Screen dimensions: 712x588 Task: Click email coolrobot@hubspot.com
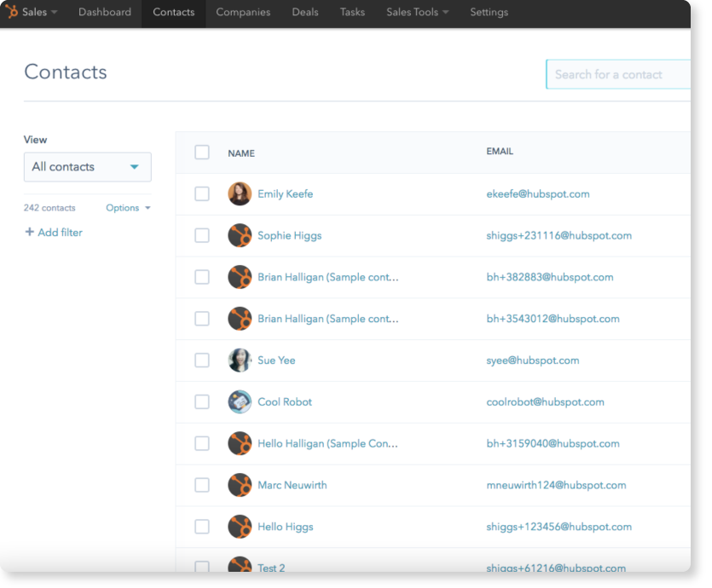click(546, 402)
